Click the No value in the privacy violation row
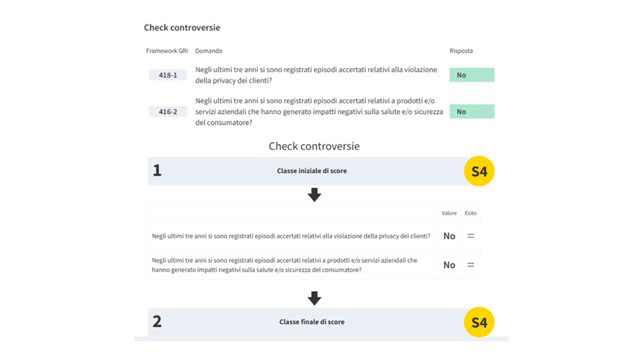Image resolution: width=643 pixels, height=361 pixels. [449, 236]
